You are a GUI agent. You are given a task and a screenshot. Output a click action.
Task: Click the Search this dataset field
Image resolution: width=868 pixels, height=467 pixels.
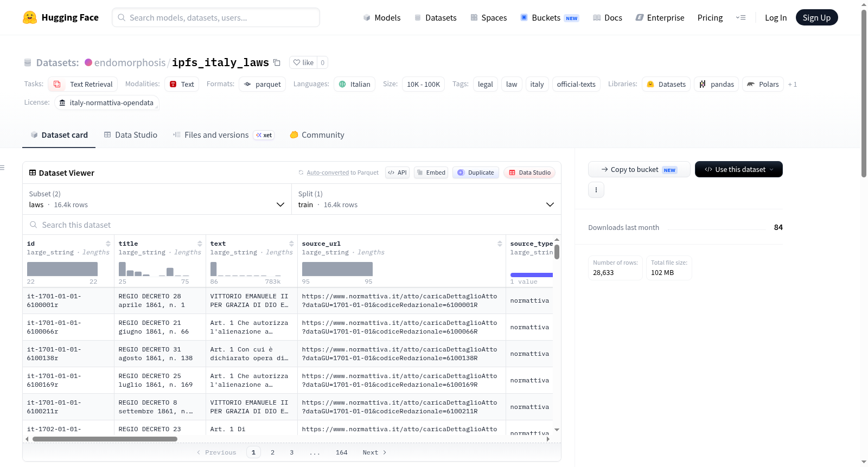point(292,225)
